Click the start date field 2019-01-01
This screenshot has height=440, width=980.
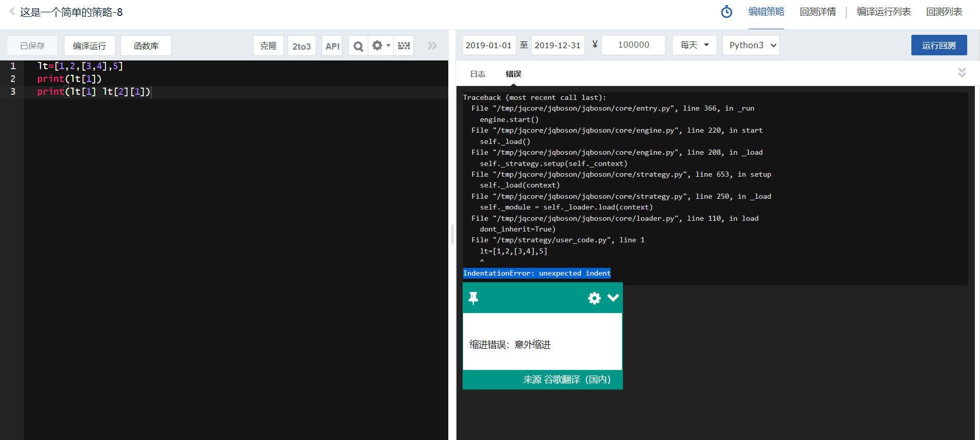pos(489,45)
